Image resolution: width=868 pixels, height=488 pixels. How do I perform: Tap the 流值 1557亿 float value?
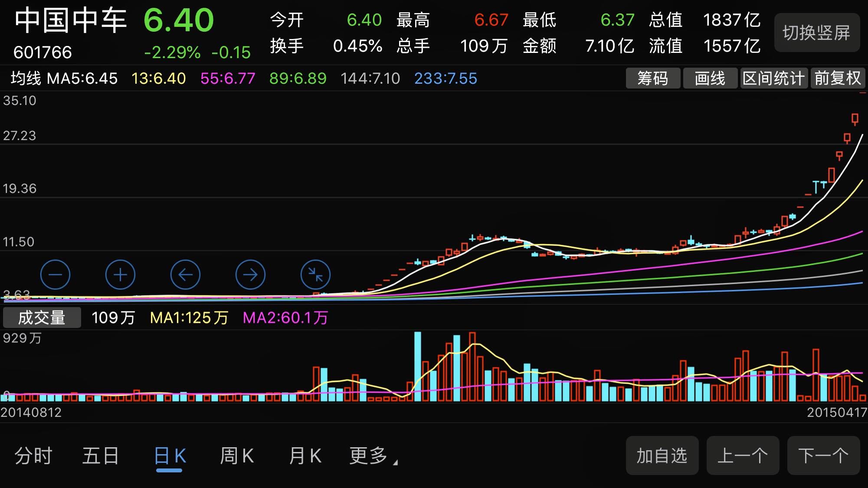[705, 46]
